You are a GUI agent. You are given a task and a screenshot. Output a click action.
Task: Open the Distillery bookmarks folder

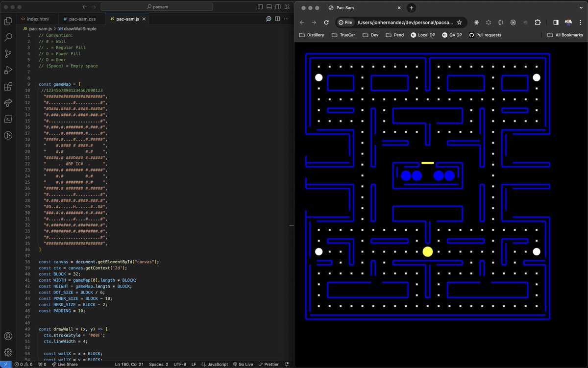(x=311, y=35)
